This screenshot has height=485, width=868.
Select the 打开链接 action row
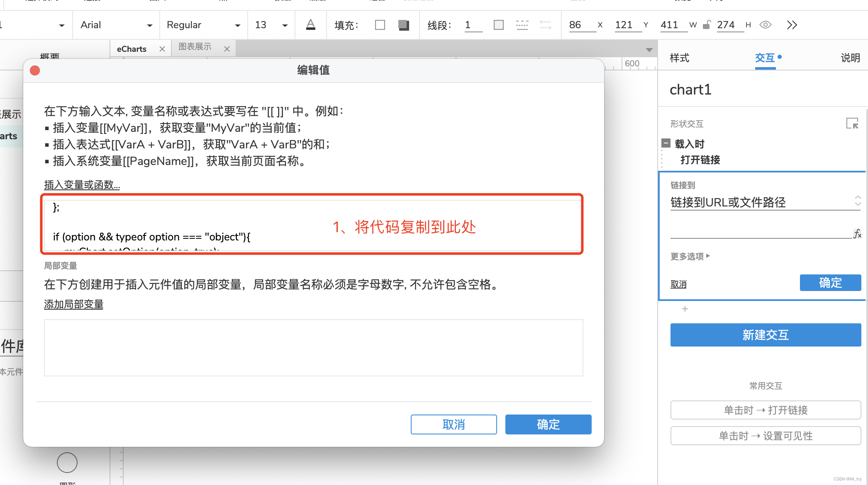[700, 160]
